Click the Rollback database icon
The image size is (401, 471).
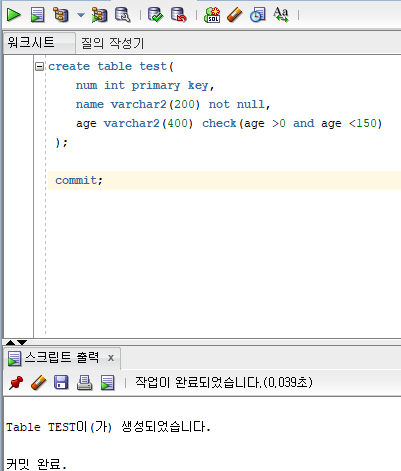(179, 15)
